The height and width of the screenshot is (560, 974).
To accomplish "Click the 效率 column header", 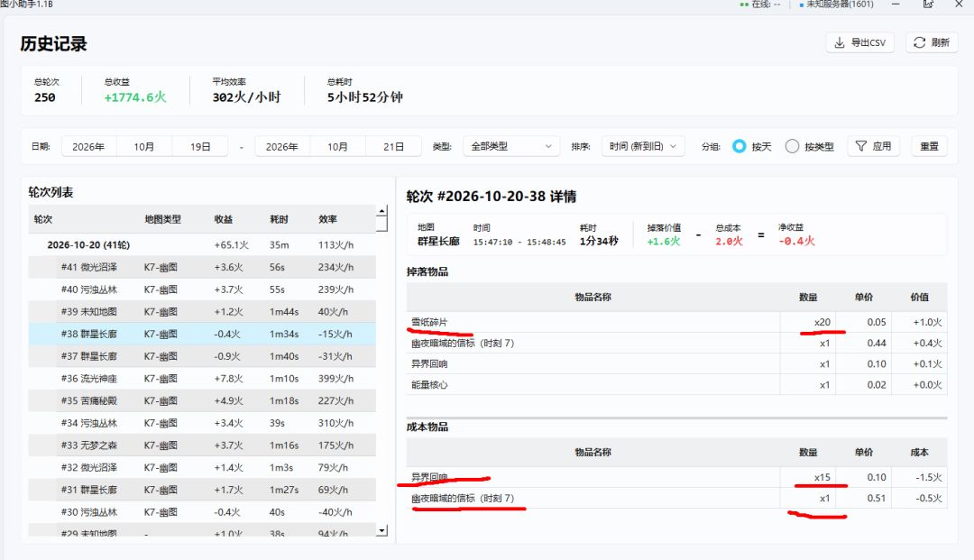I will tap(327, 219).
